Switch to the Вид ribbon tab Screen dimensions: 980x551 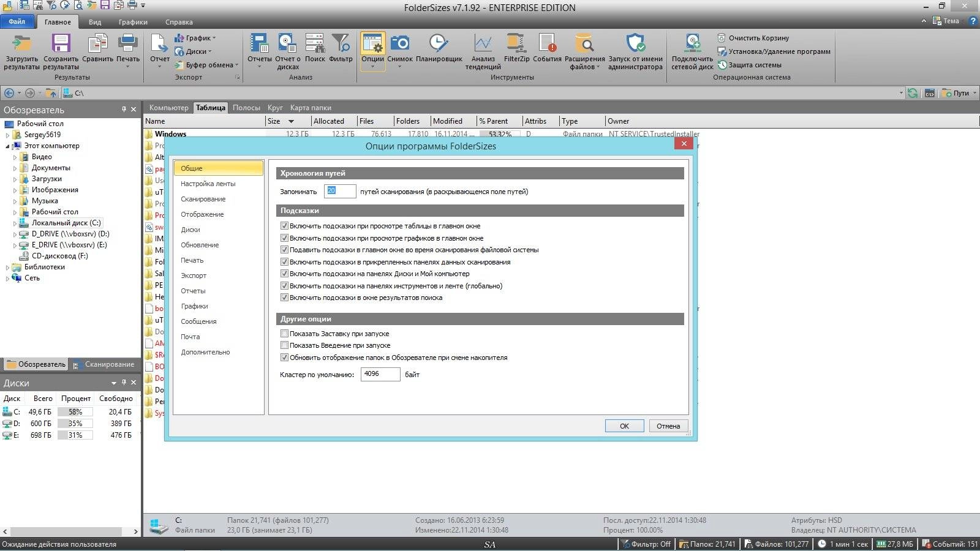tap(95, 22)
